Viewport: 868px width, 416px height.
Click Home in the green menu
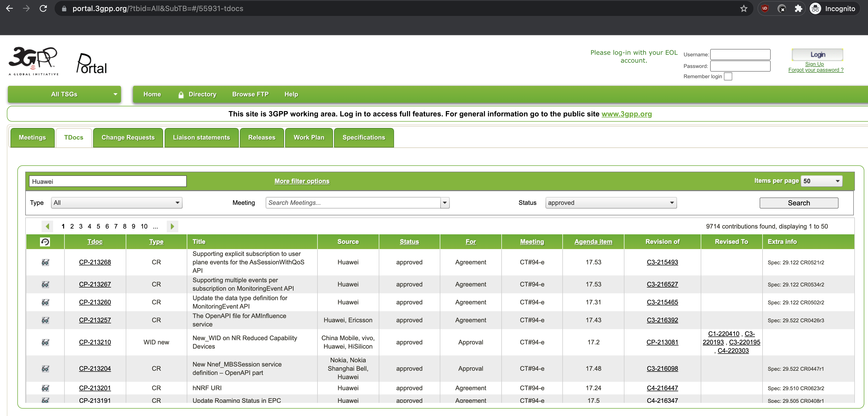(x=152, y=95)
